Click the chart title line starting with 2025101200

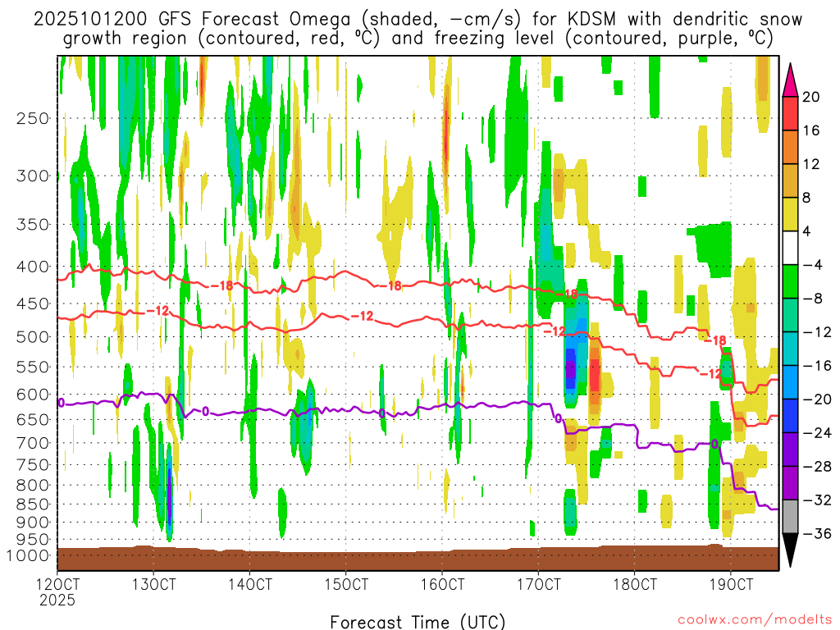pos(418,20)
